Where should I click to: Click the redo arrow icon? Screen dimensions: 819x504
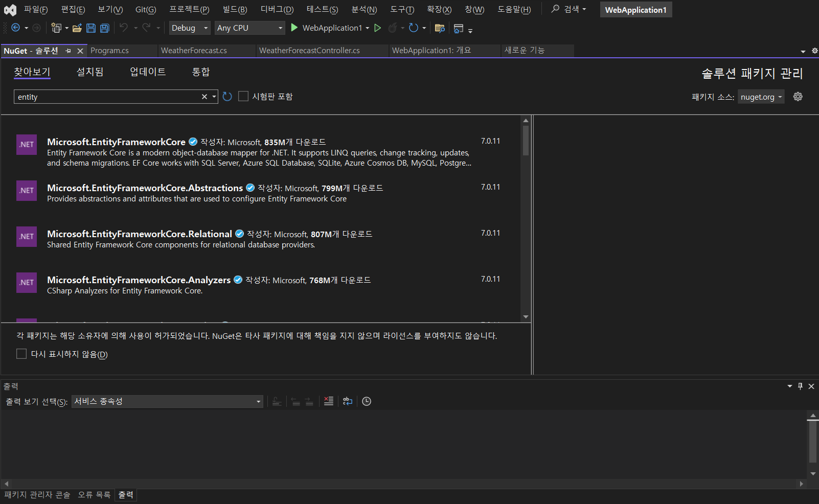pyautogui.click(x=147, y=28)
